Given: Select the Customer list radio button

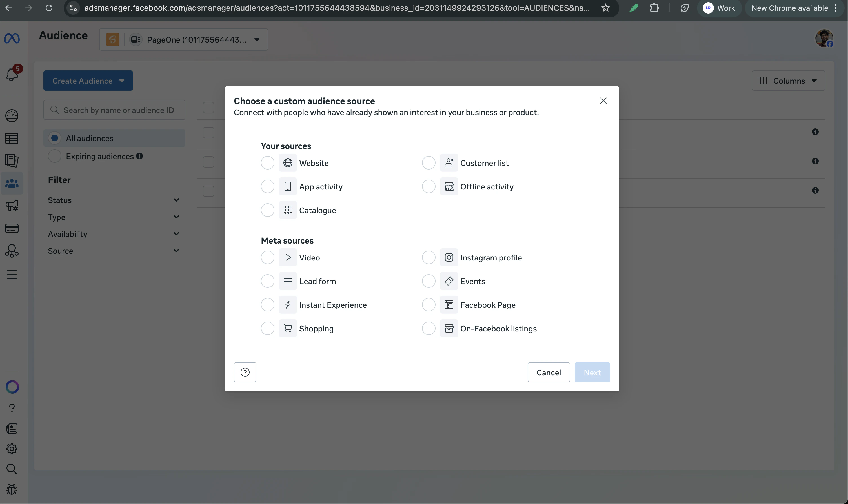Looking at the screenshot, I should (x=429, y=163).
